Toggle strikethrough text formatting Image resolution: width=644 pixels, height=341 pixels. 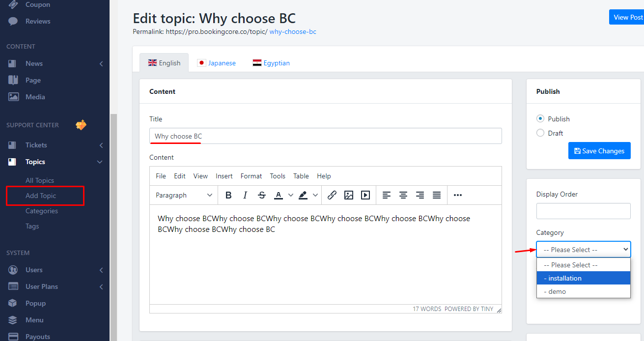262,195
